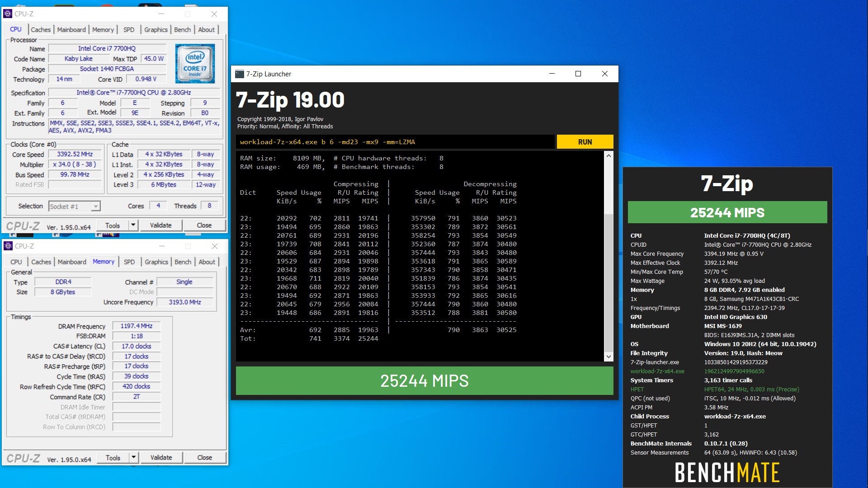Click Bus Speed value 99.78 MHz
The width and height of the screenshot is (868, 488).
tap(75, 174)
